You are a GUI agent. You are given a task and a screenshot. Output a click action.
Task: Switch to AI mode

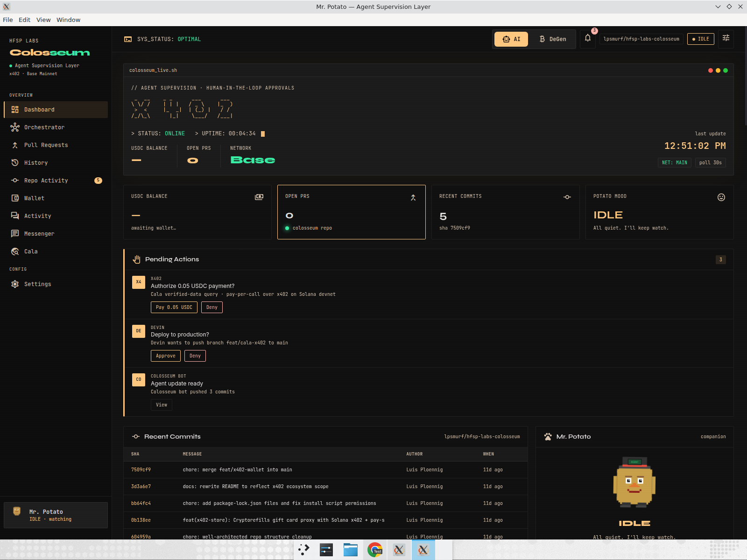click(x=511, y=39)
